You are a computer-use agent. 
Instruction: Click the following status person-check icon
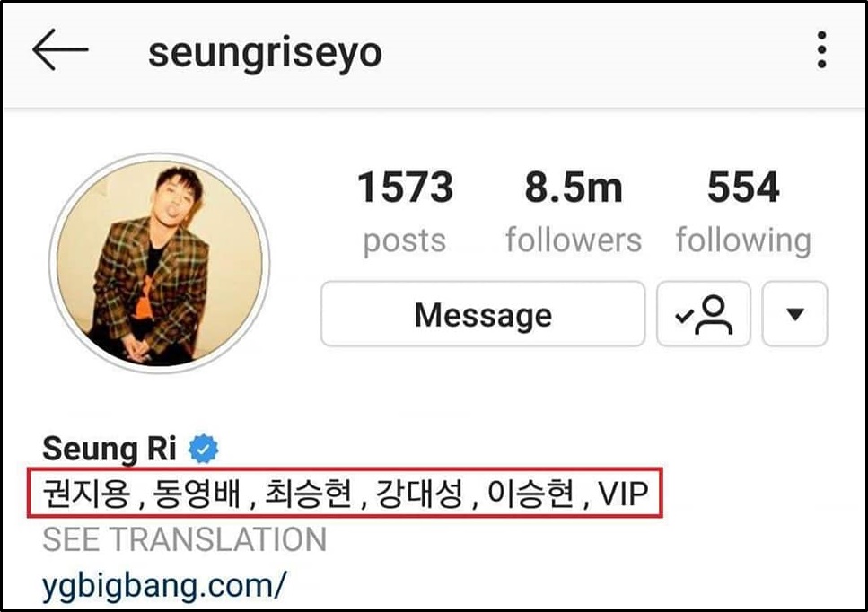tap(704, 314)
